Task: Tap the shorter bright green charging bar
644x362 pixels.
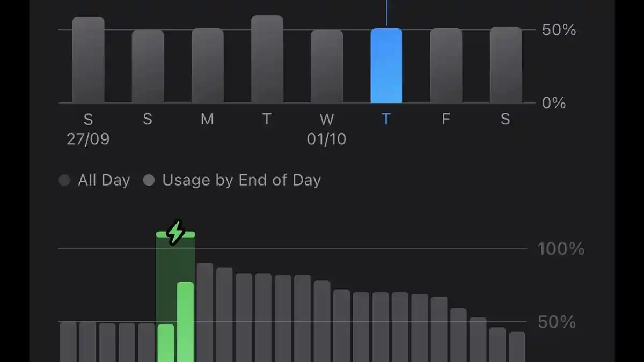Action: 166,343
